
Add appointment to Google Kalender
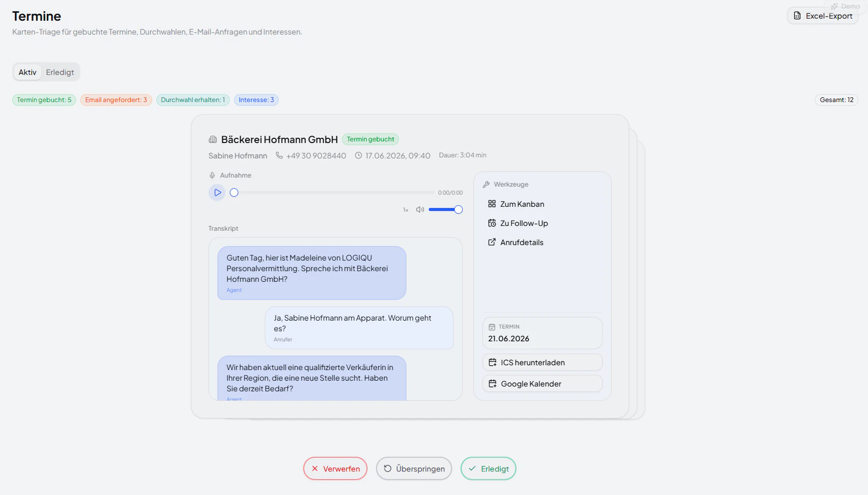point(542,384)
